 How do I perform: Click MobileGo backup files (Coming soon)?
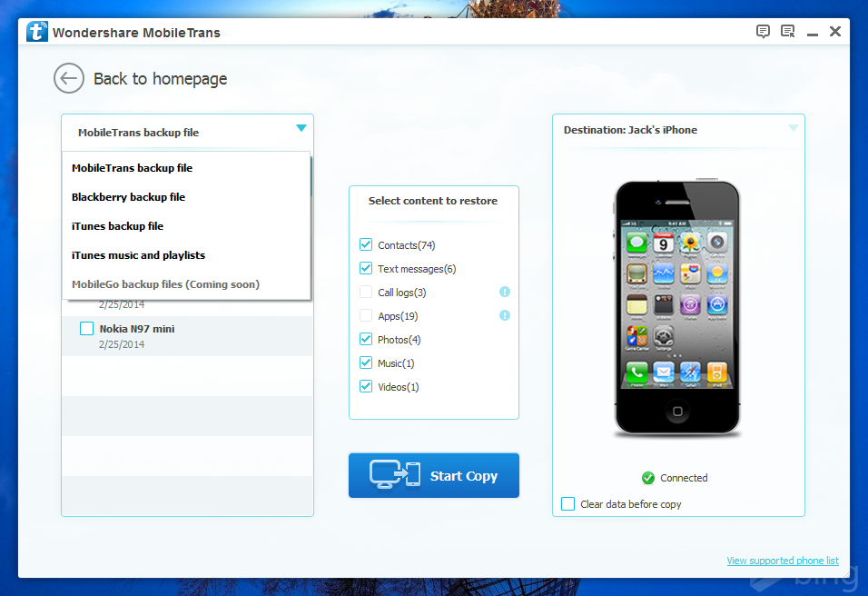pyautogui.click(x=186, y=284)
